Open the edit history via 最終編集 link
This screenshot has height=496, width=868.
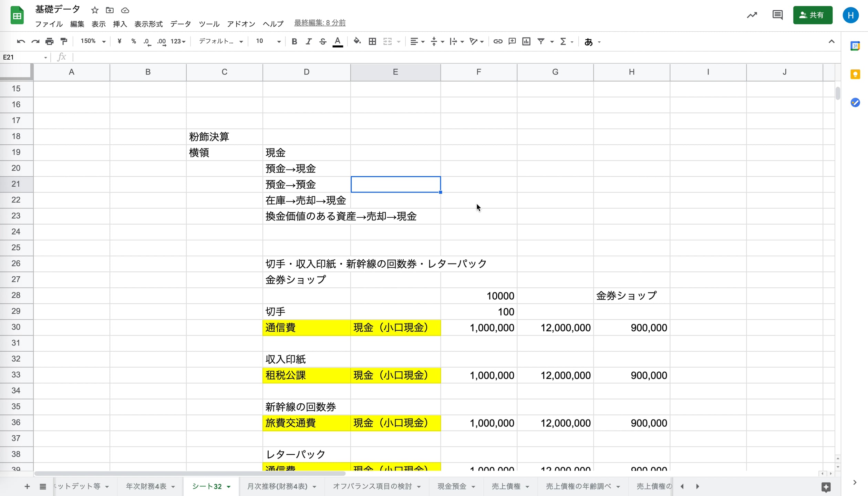tap(320, 23)
